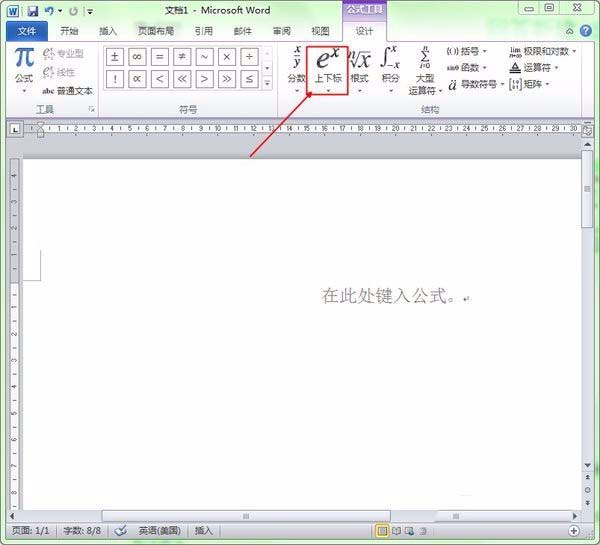Click the Redo icon in Quick Access
Screen dimensions: 600x545
[73, 11]
